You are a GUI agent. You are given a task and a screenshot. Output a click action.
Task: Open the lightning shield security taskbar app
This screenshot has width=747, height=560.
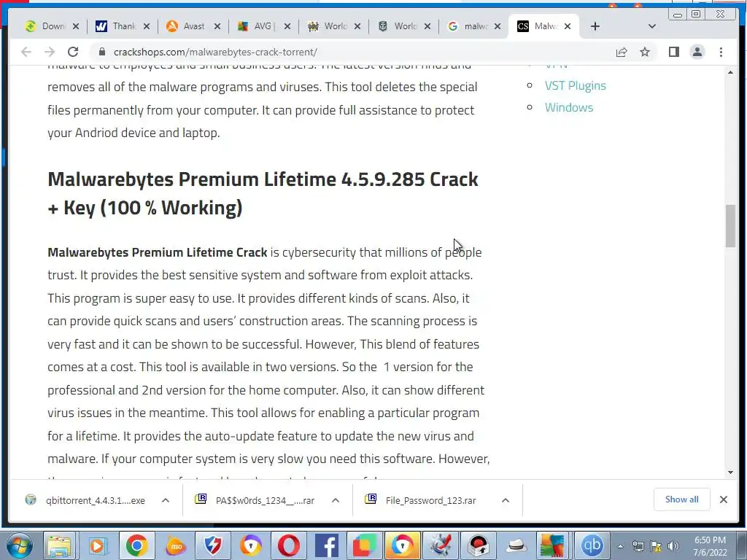(213, 545)
